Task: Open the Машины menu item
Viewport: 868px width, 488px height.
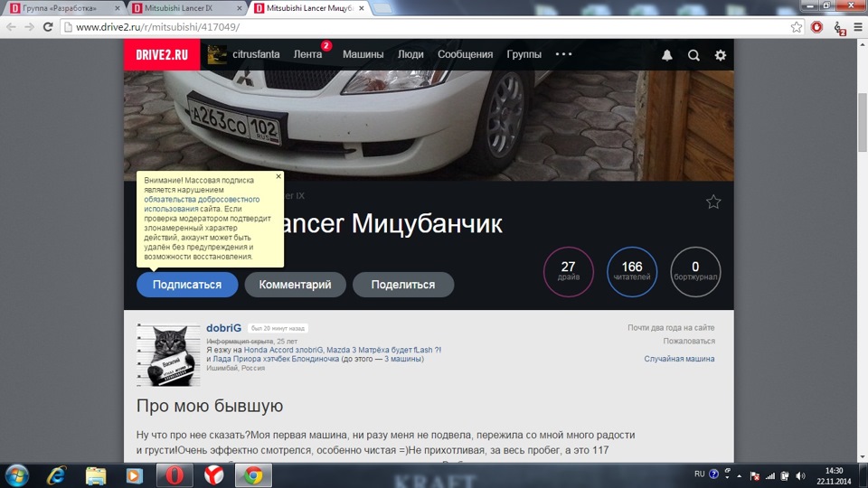Action: click(x=363, y=54)
